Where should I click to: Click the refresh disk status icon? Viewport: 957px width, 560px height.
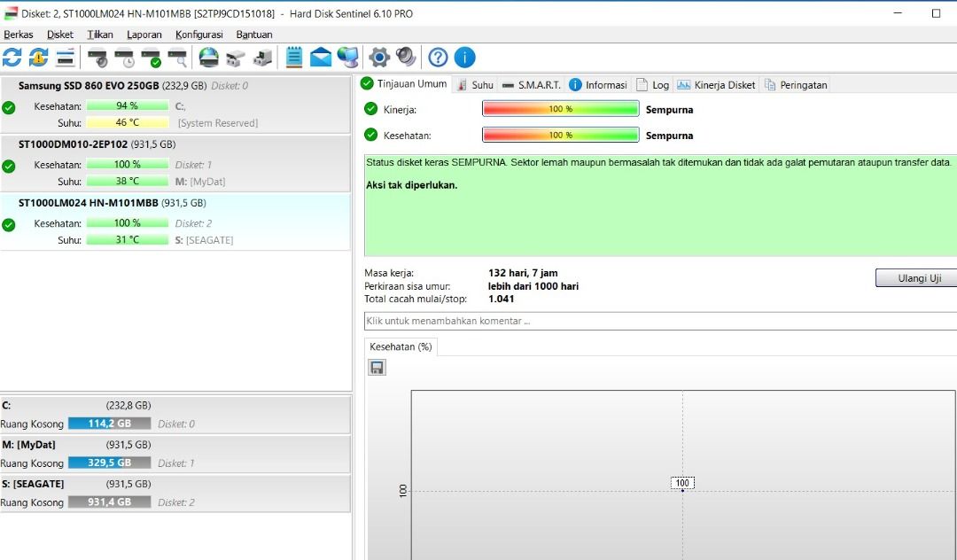click(12, 58)
